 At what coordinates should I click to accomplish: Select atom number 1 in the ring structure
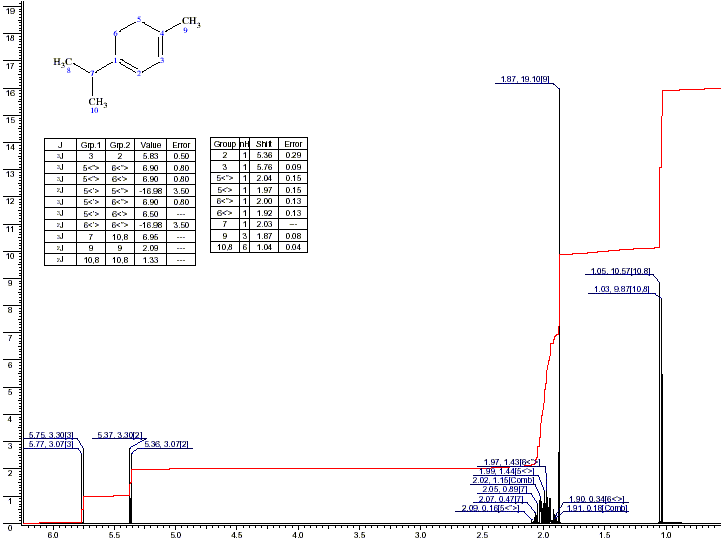pyautogui.click(x=115, y=60)
